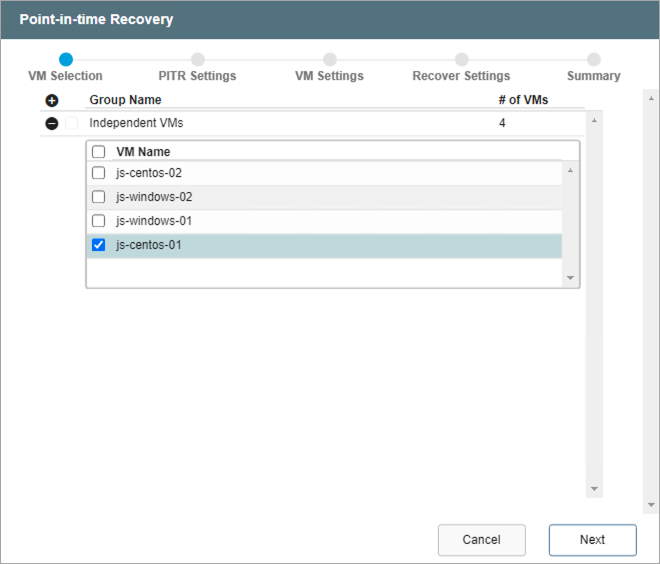660x564 pixels.
Task: Click the # of VMs column header
Action: click(523, 100)
